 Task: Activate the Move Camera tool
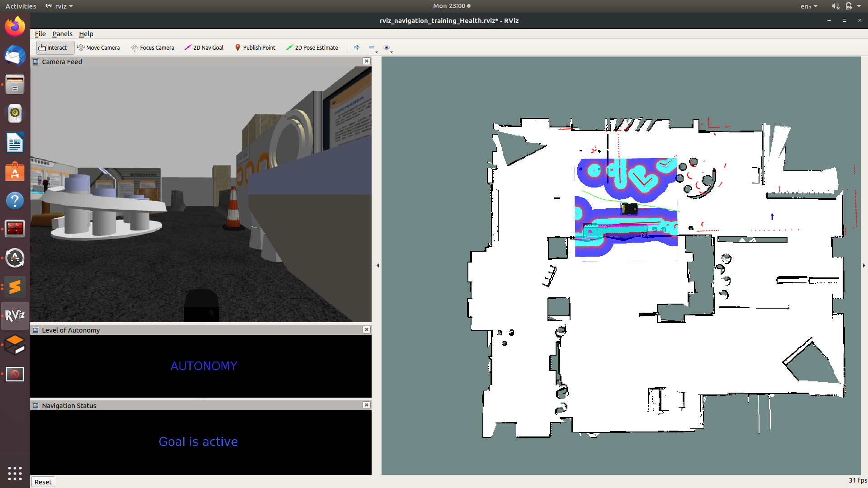99,47
